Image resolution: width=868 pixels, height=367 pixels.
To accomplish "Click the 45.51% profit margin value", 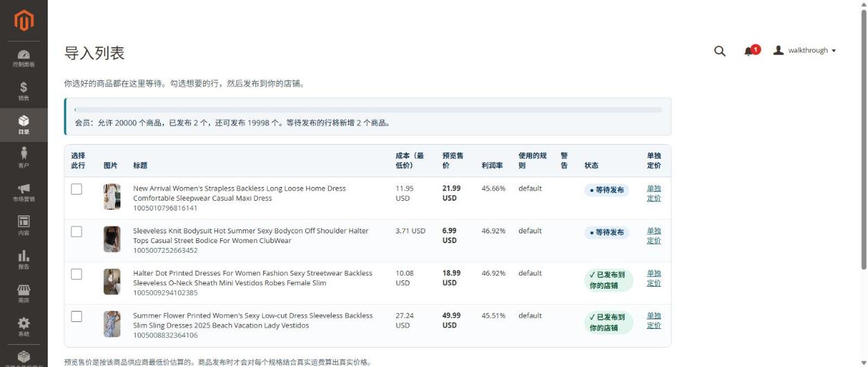I will coord(494,316).
